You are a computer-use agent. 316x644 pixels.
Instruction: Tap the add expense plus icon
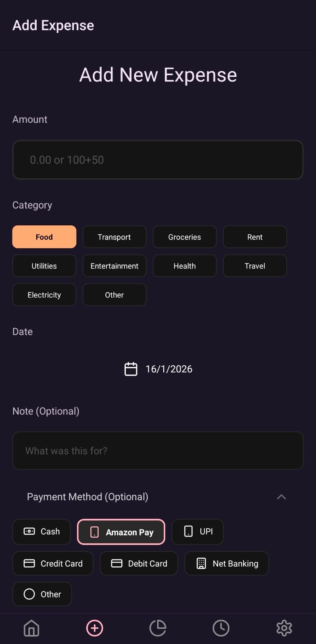tap(95, 628)
